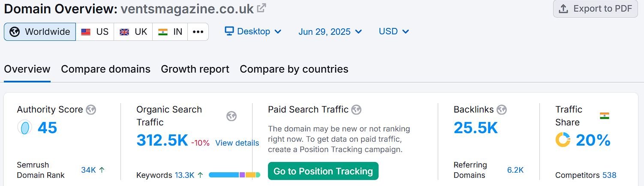Screen dimensions: 644x186
Task: Click the globe icon next to Authority Score
Action: tap(91, 110)
